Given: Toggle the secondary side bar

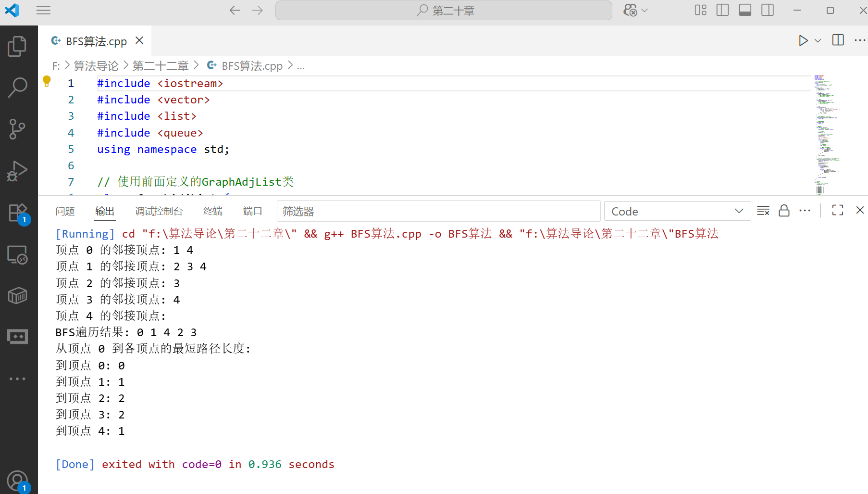Looking at the screenshot, I should coord(768,10).
